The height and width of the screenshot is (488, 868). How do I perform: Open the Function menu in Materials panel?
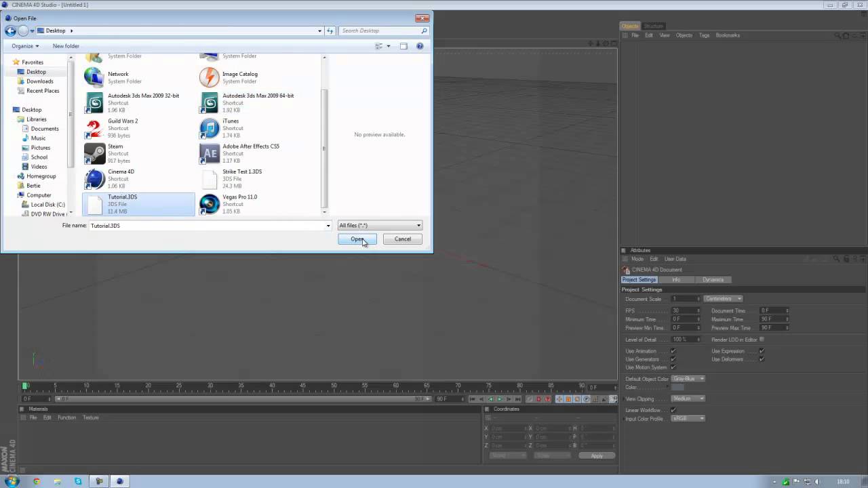pos(66,418)
